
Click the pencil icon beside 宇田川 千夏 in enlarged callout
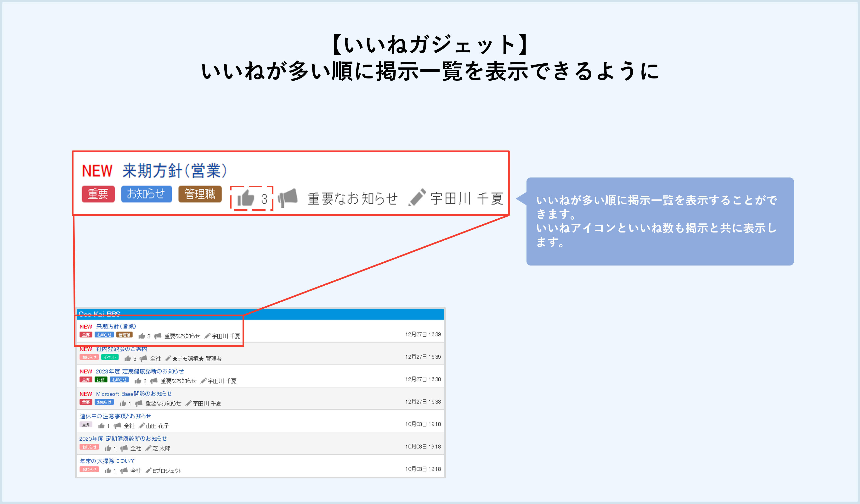click(x=417, y=197)
